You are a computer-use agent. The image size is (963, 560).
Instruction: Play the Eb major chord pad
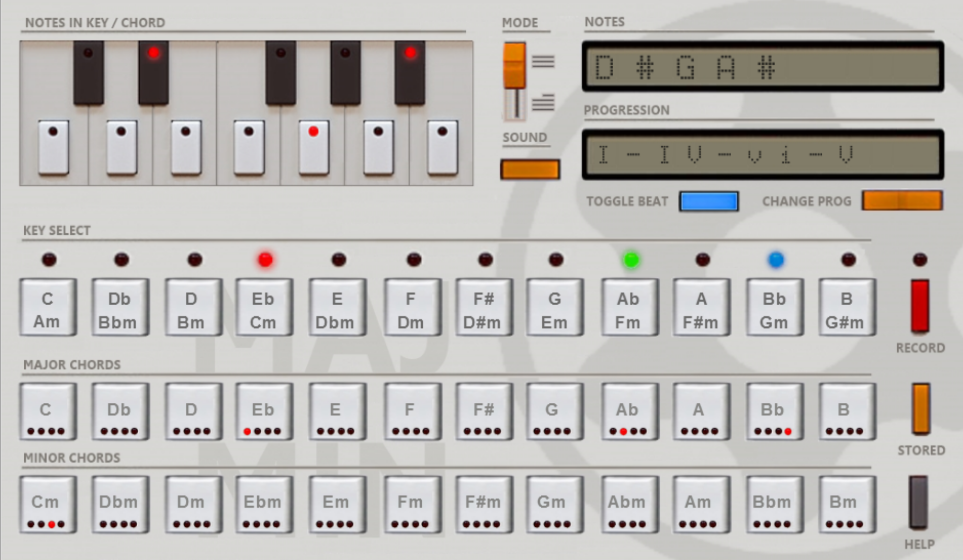click(264, 412)
